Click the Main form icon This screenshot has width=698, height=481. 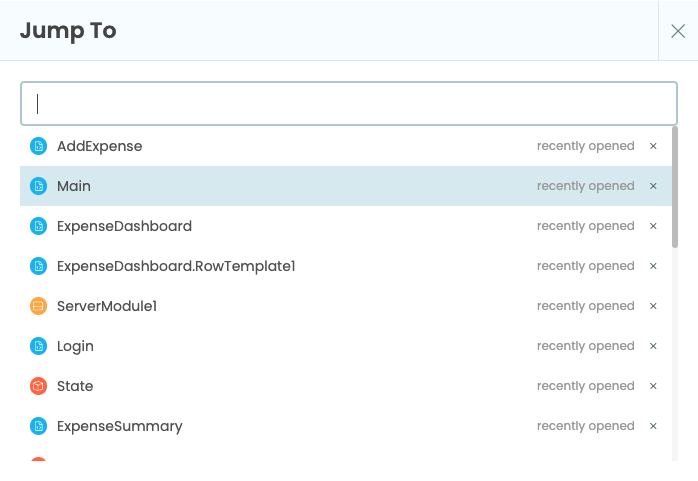coord(38,186)
